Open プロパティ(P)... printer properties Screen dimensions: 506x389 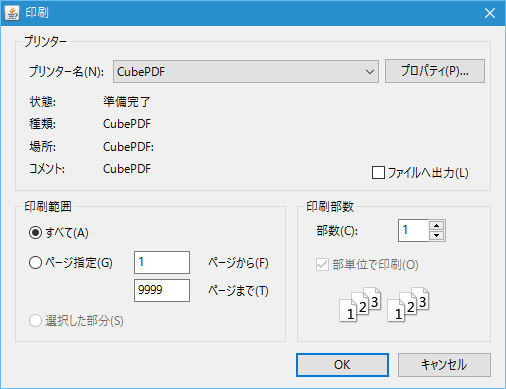tap(435, 71)
